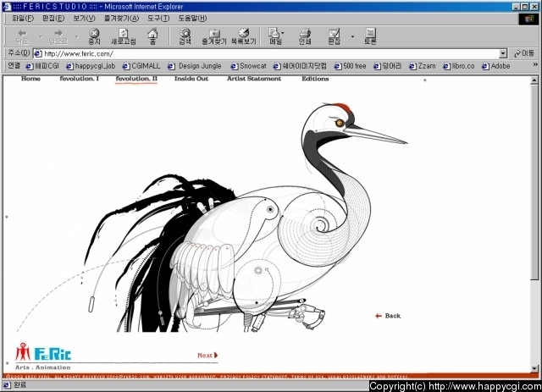
Task: Expand the links bar overflow chevron
Action: 535,64
